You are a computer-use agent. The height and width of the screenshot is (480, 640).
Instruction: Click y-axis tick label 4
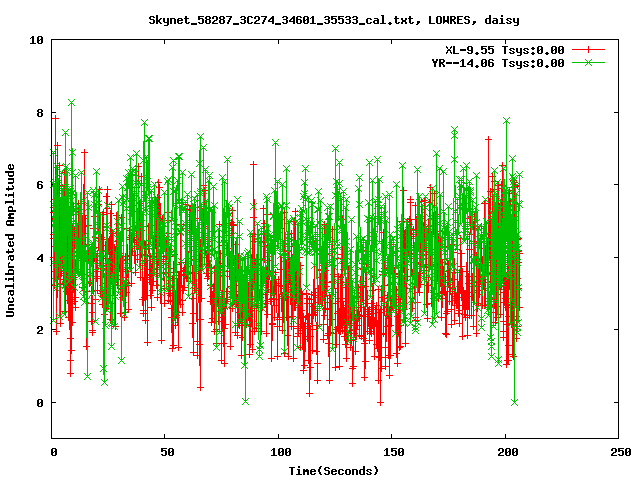[40, 258]
